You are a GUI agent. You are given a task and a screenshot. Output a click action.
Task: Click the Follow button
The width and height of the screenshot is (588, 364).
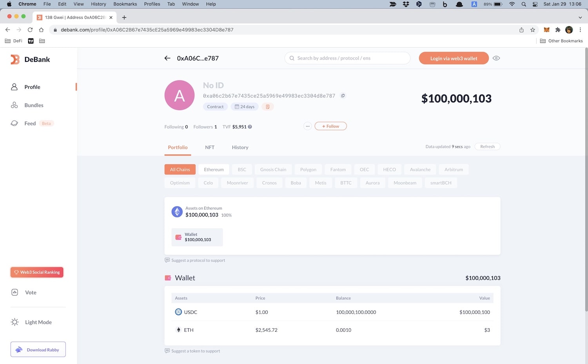click(330, 126)
